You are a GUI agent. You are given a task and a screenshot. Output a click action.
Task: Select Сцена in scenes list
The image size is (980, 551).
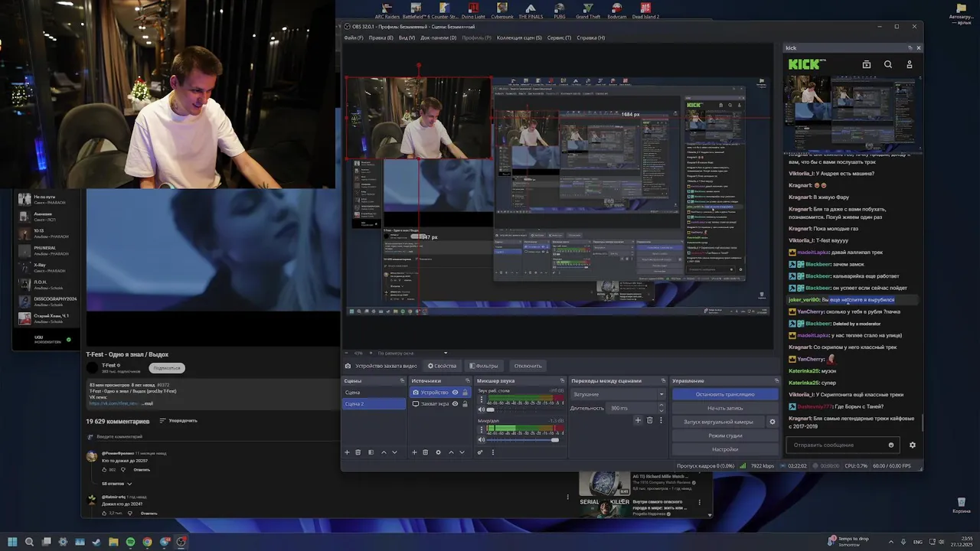click(x=374, y=393)
